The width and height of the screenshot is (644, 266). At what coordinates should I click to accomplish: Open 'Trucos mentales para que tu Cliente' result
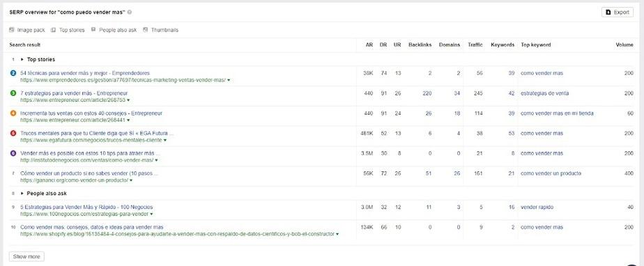click(x=97, y=134)
